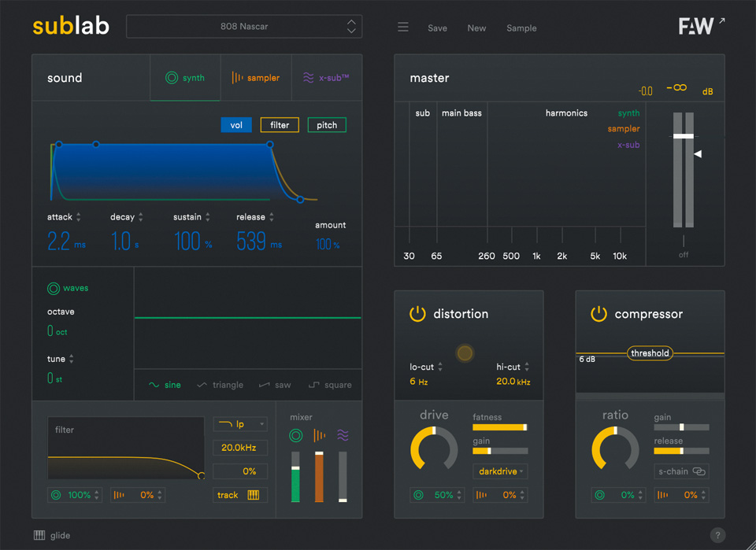Open the help question mark
The image size is (756, 550).
pyautogui.click(x=717, y=534)
